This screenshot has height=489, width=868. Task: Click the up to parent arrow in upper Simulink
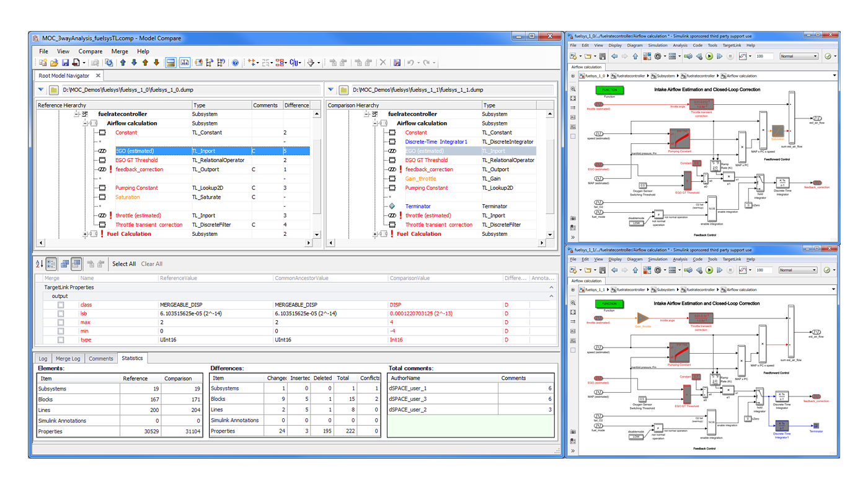[635, 56]
